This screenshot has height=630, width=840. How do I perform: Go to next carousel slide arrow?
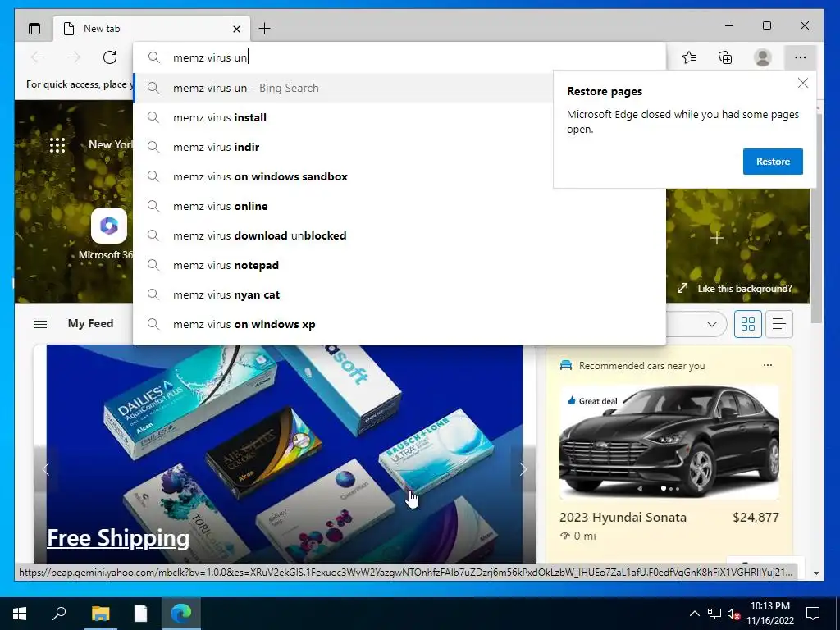click(x=523, y=469)
